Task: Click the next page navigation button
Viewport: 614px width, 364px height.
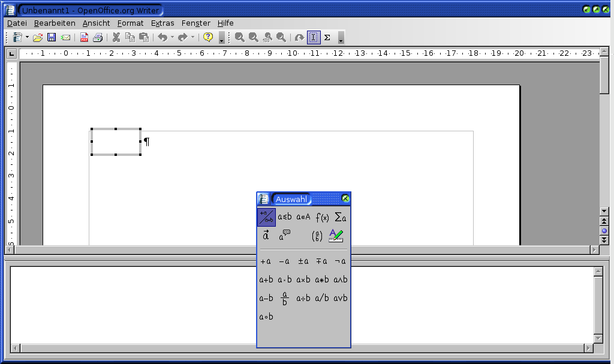Action: [604, 240]
